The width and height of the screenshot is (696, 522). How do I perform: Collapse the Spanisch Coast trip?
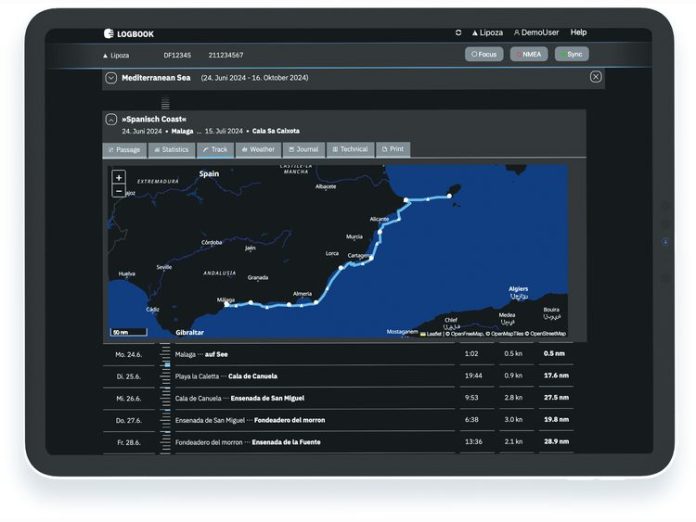click(x=111, y=119)
